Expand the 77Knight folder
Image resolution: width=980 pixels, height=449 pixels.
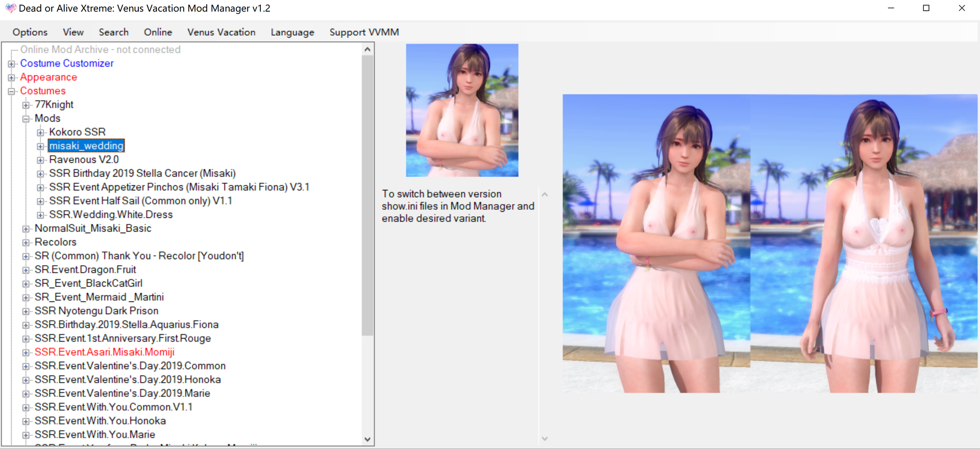26,105
